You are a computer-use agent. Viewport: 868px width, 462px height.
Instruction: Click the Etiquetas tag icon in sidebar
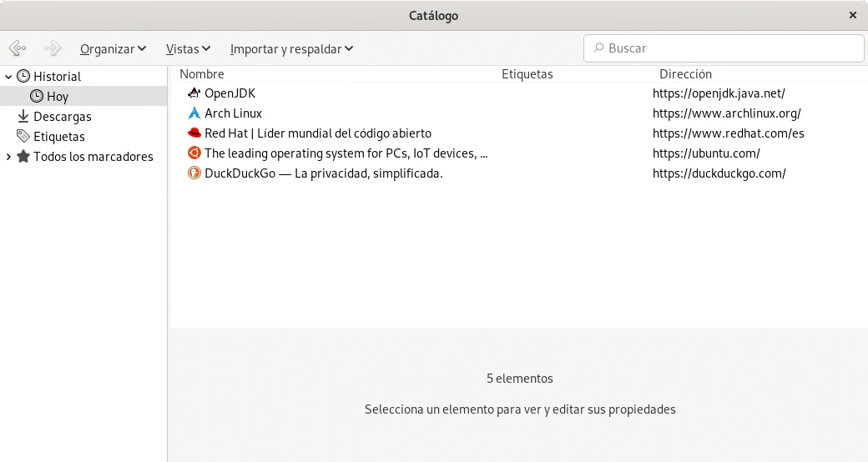tap(23, 137)
